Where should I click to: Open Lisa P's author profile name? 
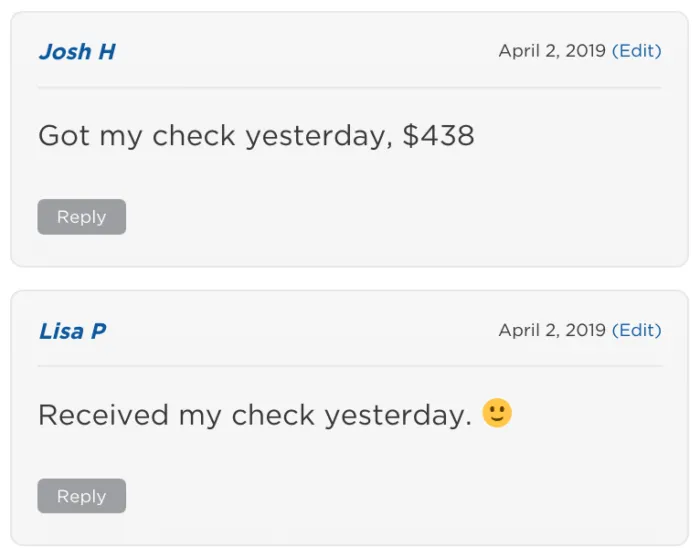72,331
